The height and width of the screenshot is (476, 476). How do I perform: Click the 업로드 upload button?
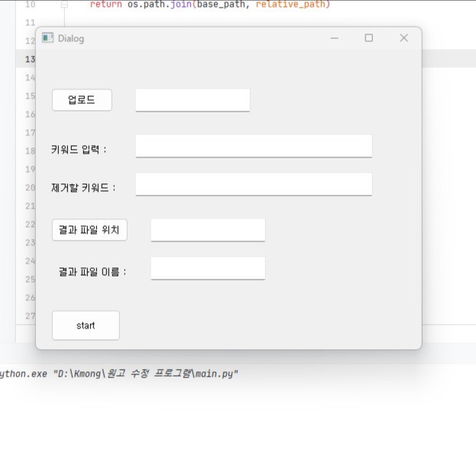[x=82, y=100]
